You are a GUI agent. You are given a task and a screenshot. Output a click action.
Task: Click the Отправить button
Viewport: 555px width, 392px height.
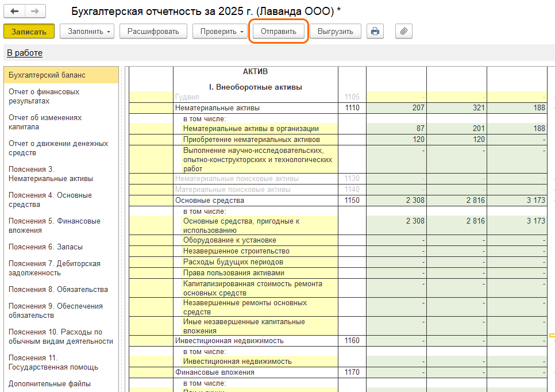279,32
